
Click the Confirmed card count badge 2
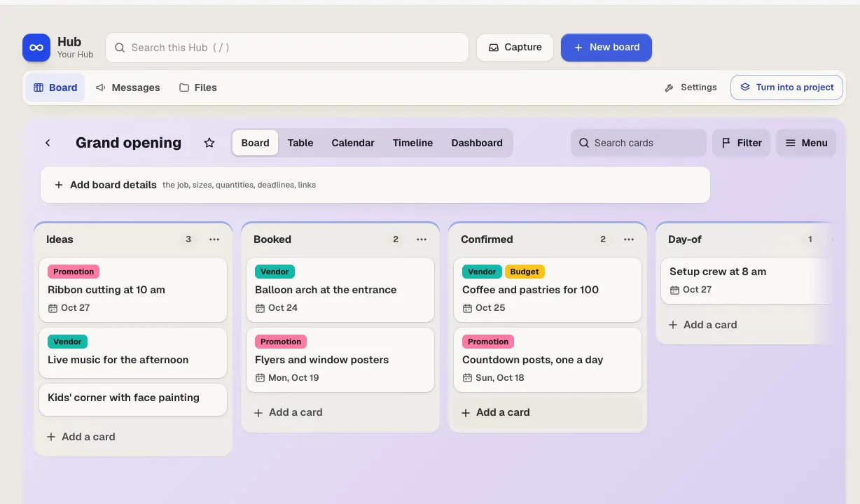click(x=602, y=239)
